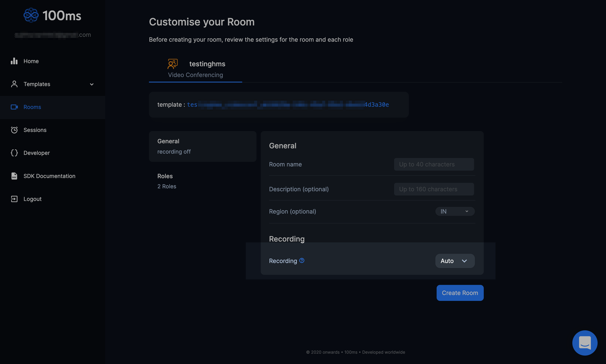606x364 pixels.
Task: Click the Home icon in the sidebar
Action: click(x=14, y=61)
